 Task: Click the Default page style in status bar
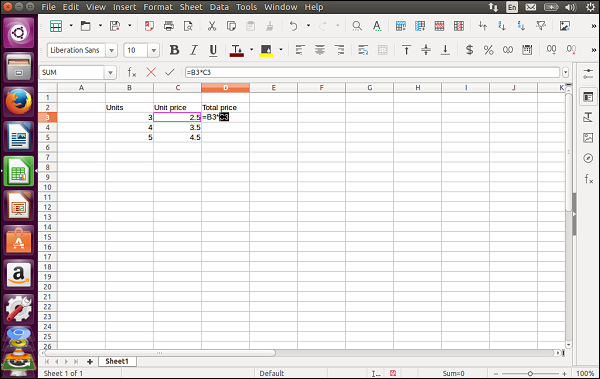click(x=271, y=373)
